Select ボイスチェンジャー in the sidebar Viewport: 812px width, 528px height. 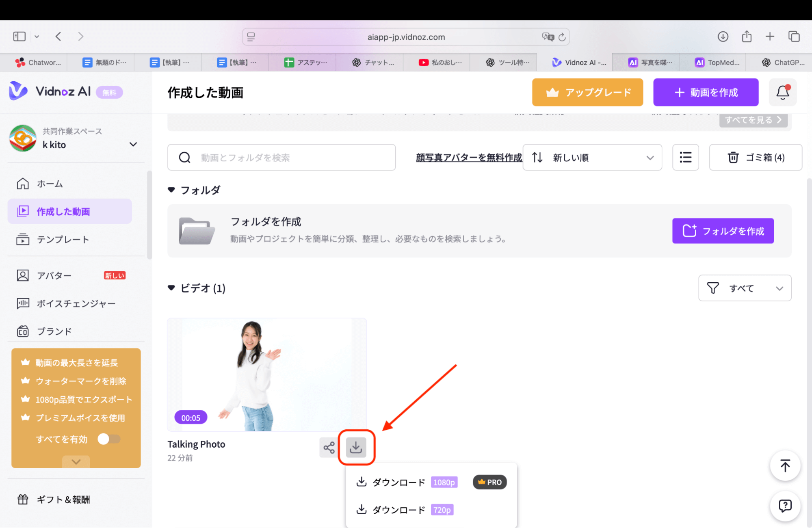(76, 303)
